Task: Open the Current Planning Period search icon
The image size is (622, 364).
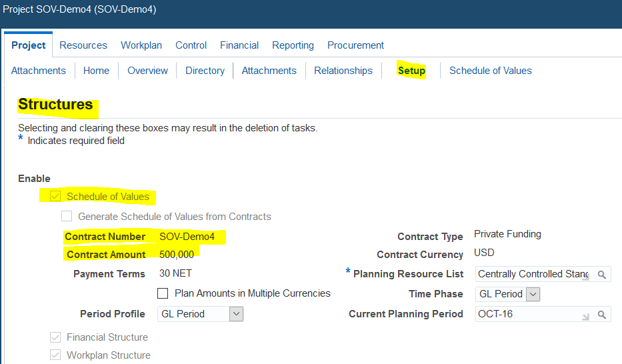Action: click(601, 315)
